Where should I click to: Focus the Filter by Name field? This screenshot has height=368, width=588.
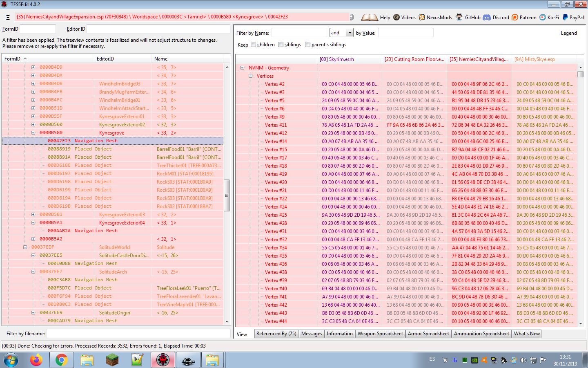click(x=299, y=33)
